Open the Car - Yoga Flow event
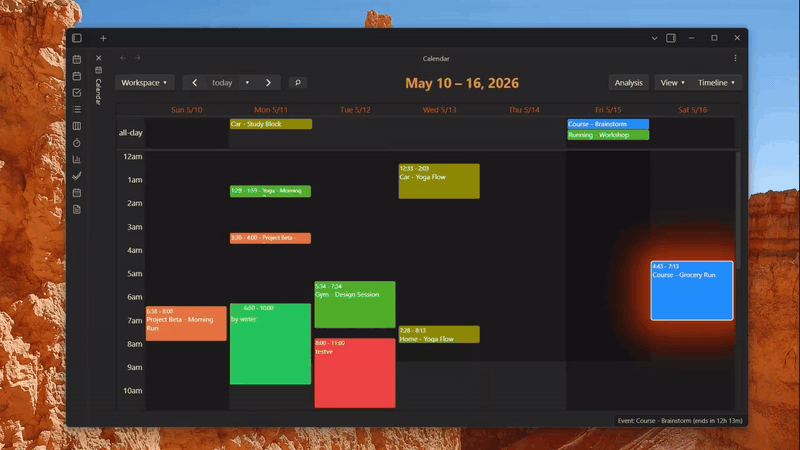Image resolution: width=800 pixels, height=450 pixels. [x=439, y=181]
